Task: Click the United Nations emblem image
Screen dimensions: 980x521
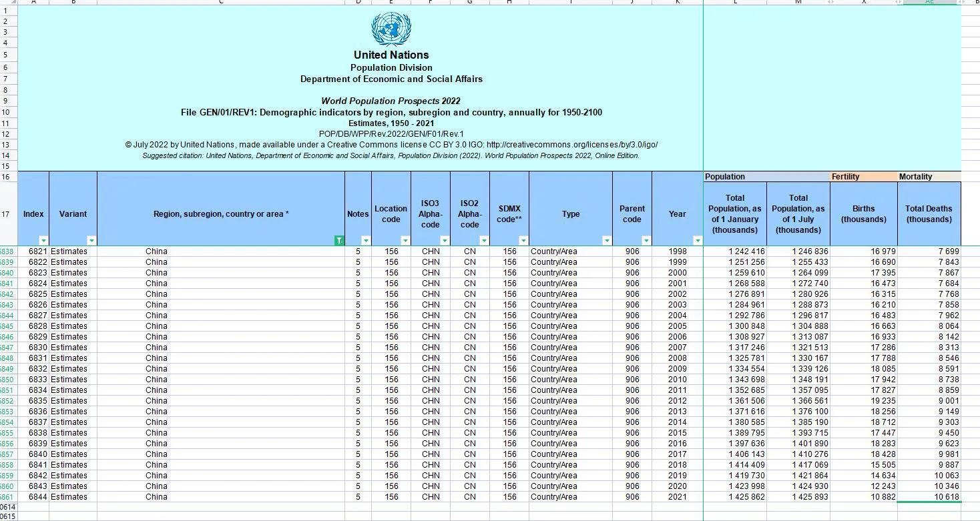Action: pos(391,28)
